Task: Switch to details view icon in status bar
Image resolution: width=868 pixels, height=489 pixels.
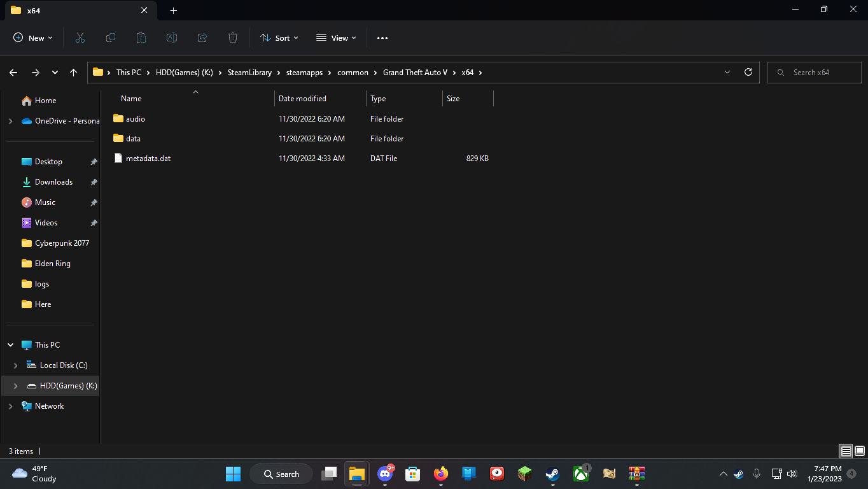Action: tap(846, 451)
